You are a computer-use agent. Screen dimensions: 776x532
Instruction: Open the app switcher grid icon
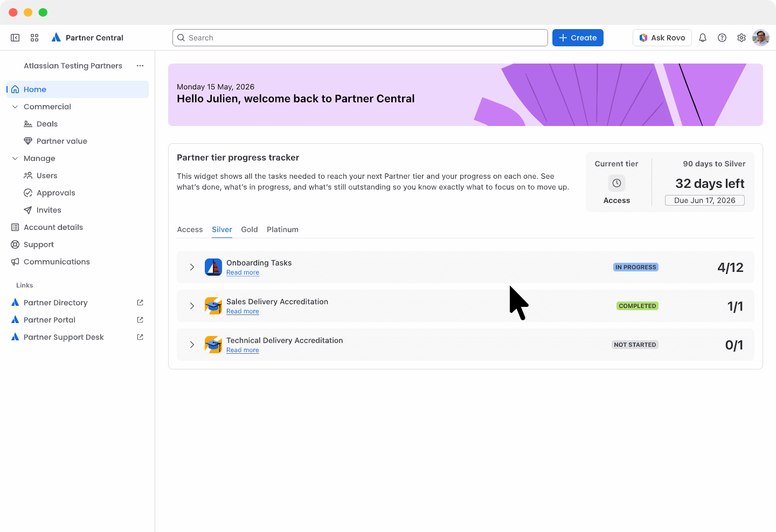pyautogui.click(x=34, y=38)
